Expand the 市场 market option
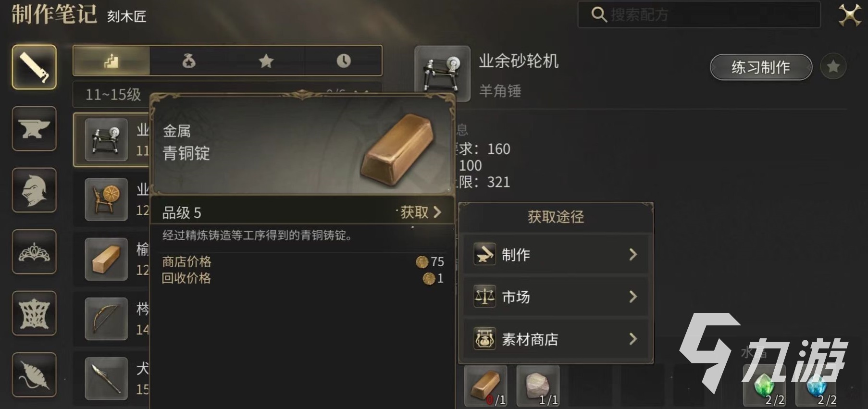This screenshot has width=868, height=409. (556, 297)
